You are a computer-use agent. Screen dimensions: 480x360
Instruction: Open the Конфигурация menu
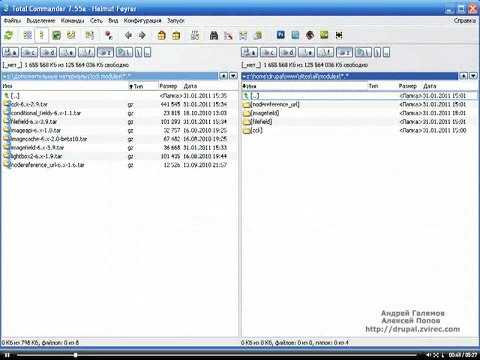pos(142,21)
